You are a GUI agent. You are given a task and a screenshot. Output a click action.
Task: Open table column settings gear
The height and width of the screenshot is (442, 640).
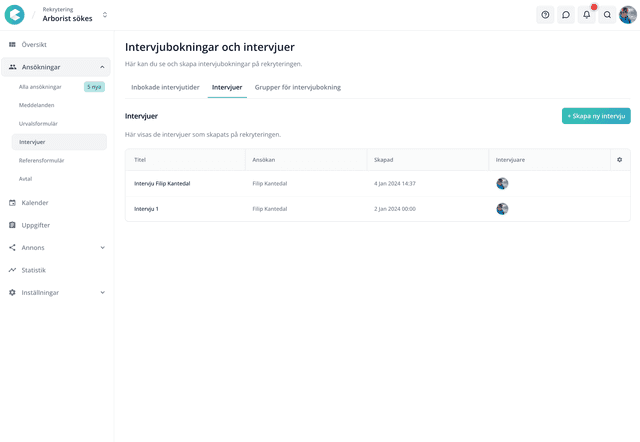pos(619,160)
